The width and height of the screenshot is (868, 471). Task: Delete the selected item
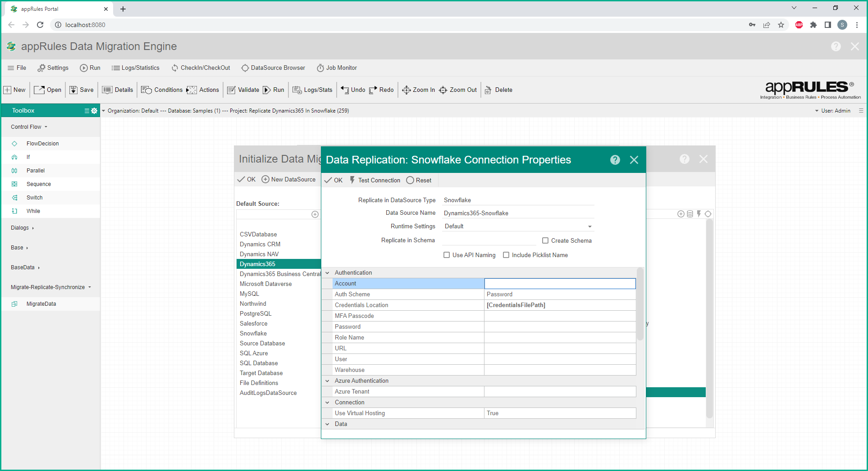[x=498, y=90]
